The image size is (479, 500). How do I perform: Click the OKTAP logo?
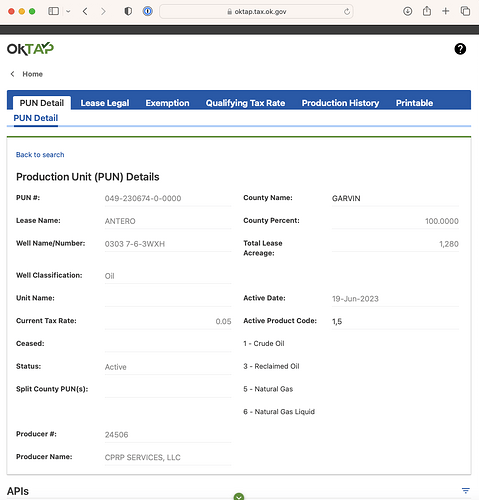[30, 49]
